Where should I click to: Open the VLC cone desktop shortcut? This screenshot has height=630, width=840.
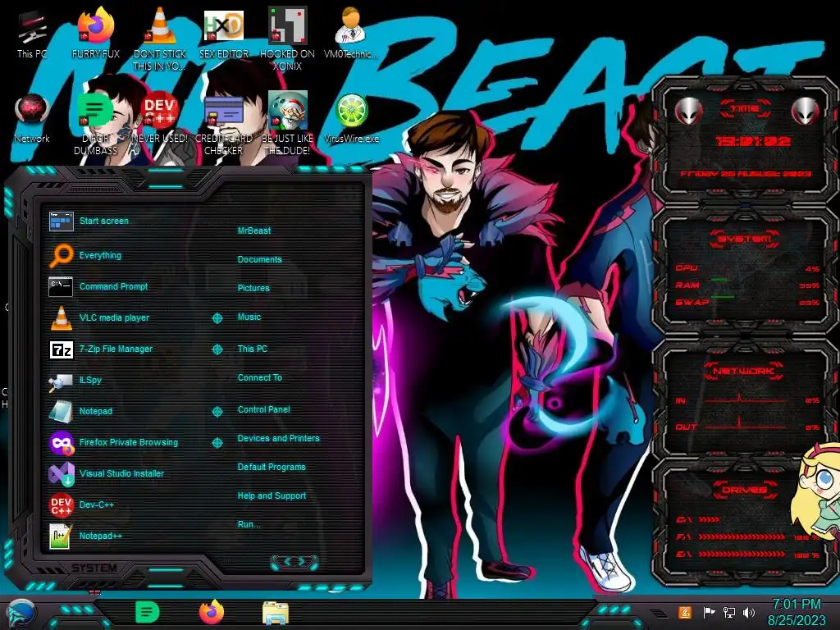click(x=160, y=40)
